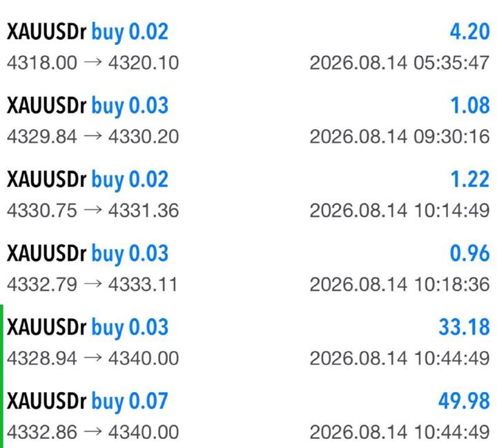The image size is (497, 448).
Task: Tap the timestamp 2026.08.14 10:14:49
Action: (400, 211)
